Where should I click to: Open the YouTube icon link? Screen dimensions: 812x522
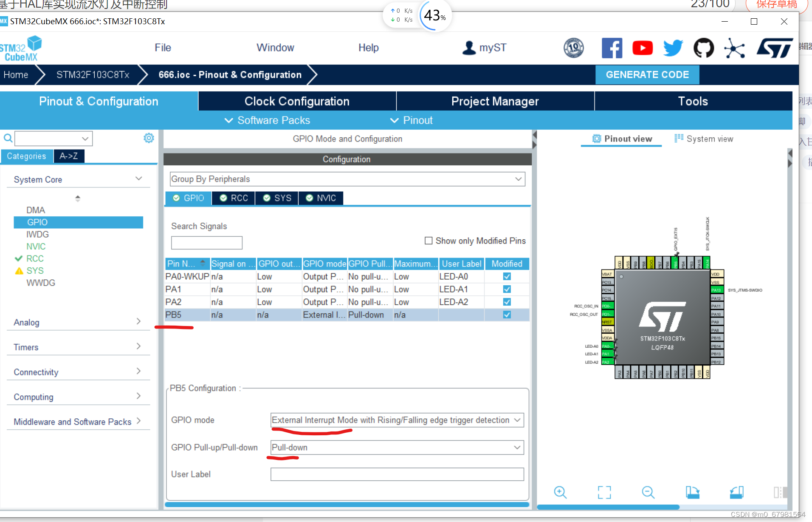643,48
